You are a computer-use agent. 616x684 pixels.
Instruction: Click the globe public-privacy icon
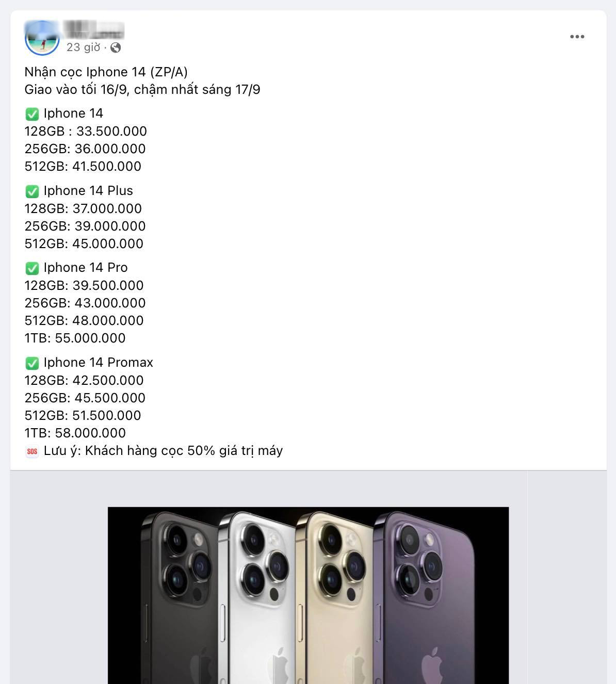[x=116, y=47]
